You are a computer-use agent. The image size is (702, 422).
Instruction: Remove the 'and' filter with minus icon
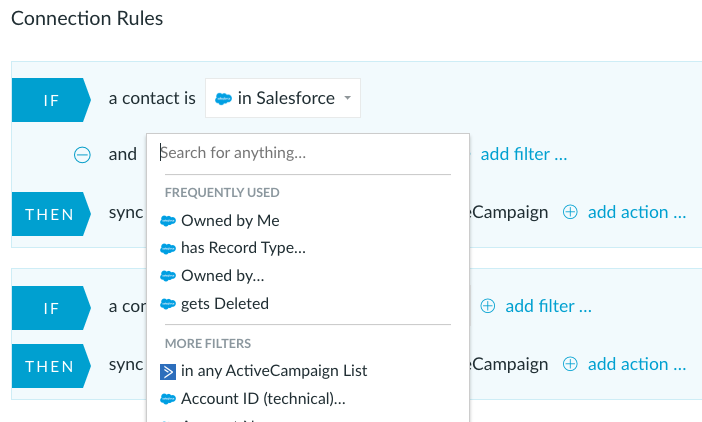click(x=82, y=155)
